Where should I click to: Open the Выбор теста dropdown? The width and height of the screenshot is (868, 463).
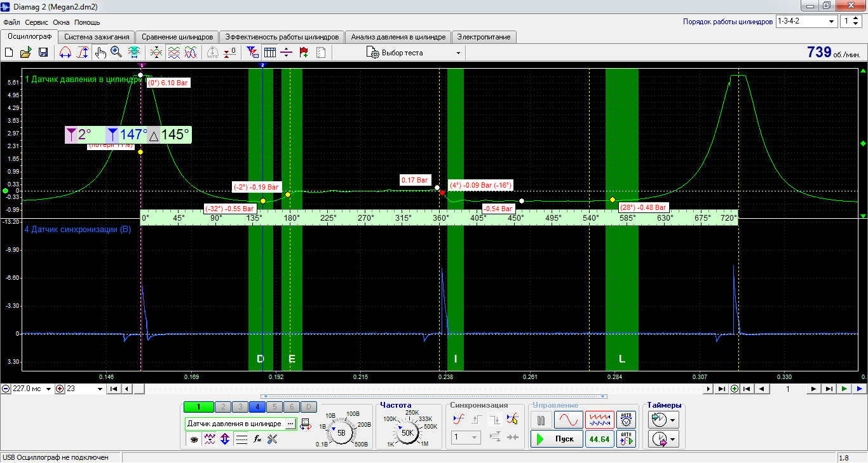pyautogui.click(x=414, y=53)
